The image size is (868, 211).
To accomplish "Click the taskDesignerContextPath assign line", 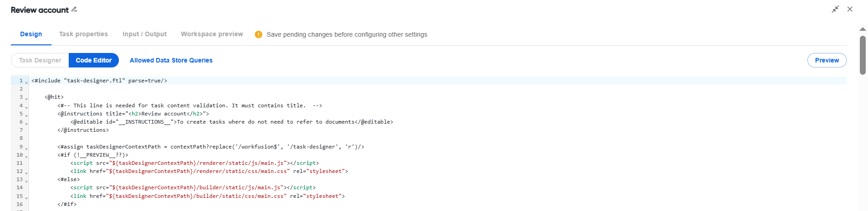I will (x=211, y=147).
